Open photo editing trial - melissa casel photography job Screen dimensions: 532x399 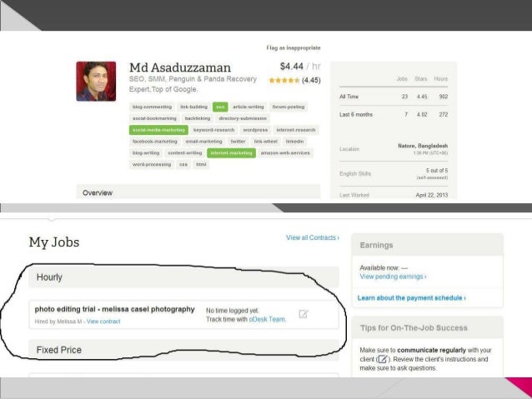click(115, 309)
